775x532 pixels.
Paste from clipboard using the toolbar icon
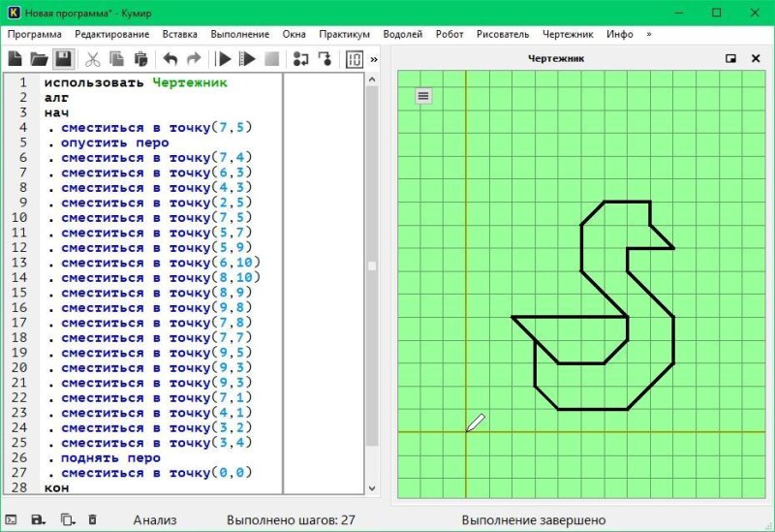pos(140,59)
